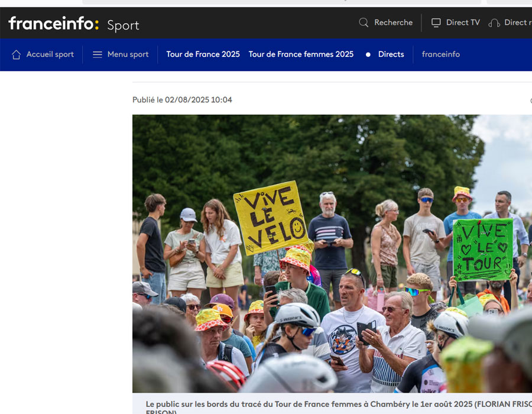Open search via the magnifying glass icon
Screen dimensions: 532x414
[363, 22]
